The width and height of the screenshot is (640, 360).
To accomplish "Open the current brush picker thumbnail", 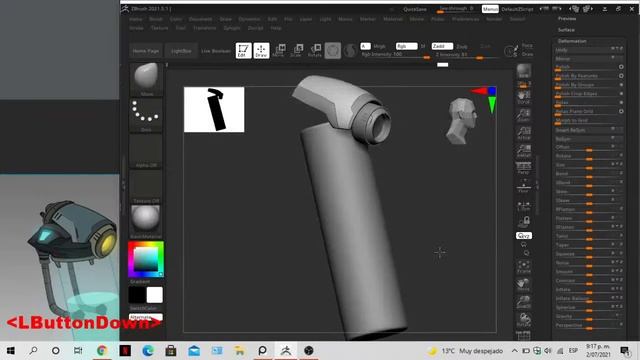I will point(146,80).
